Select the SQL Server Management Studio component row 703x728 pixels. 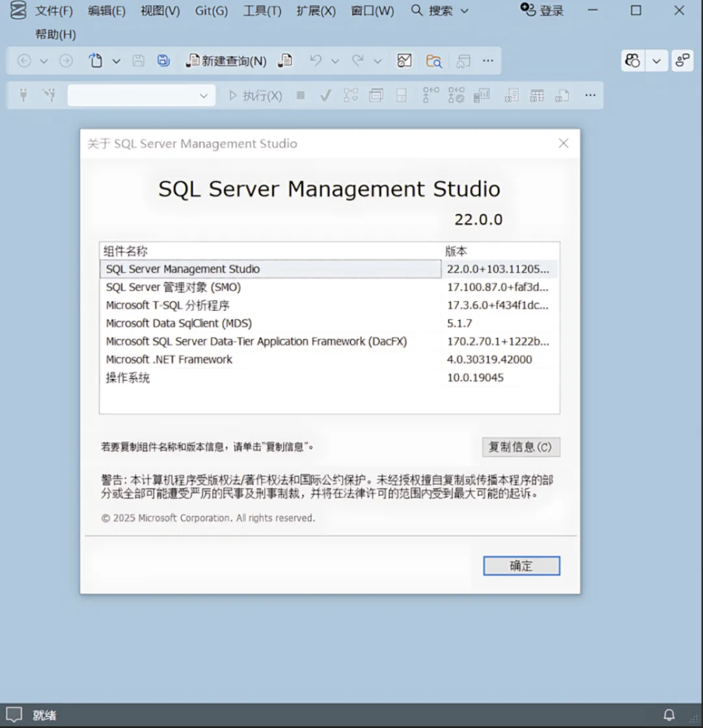point(329,269)
